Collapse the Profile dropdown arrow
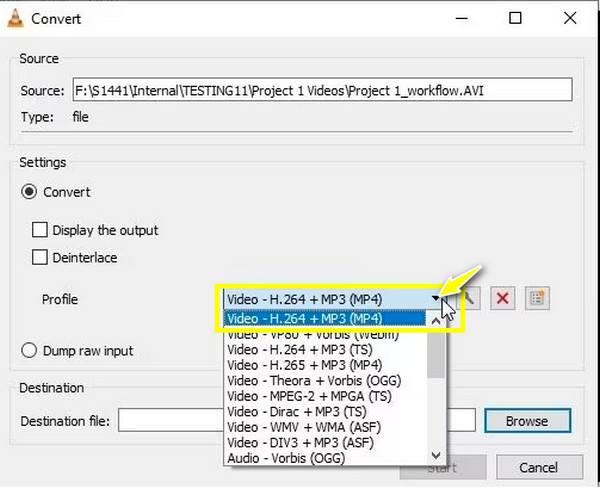Viewport: 600px width, 489px height. pyautogui.click(x=436, y=298)
